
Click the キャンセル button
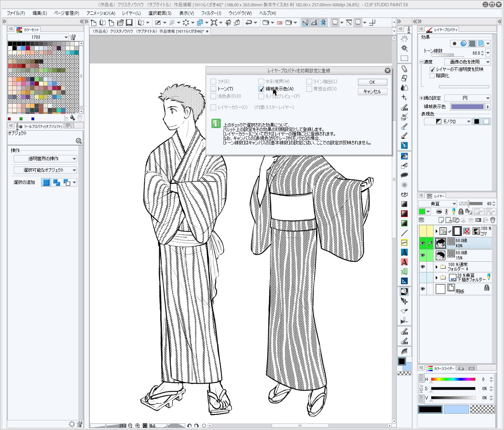pos(372,92)
